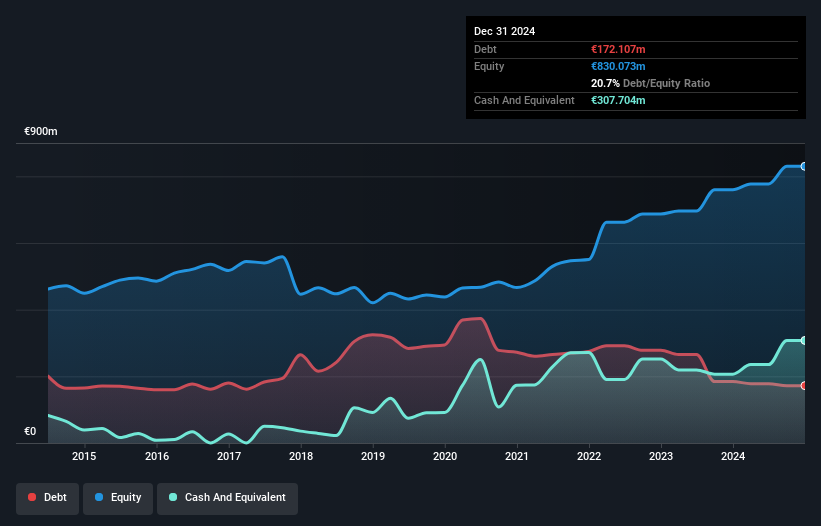Image resolution: width=821 pixels, height=526 pixels.
Task: Click the 2018 x-axis label
Action: (x=301, y=456)
